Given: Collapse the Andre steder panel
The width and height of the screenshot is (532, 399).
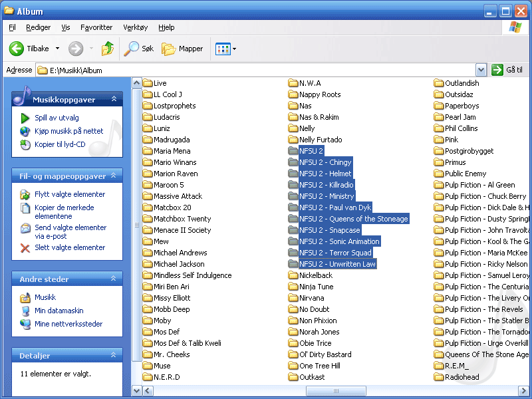Looking at the screenshot, I should (x=113, y=279).
